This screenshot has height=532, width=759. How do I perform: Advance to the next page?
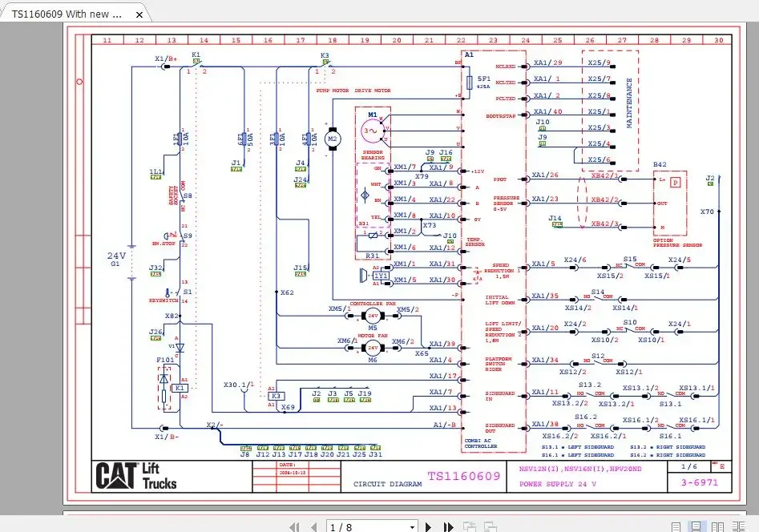428,526
